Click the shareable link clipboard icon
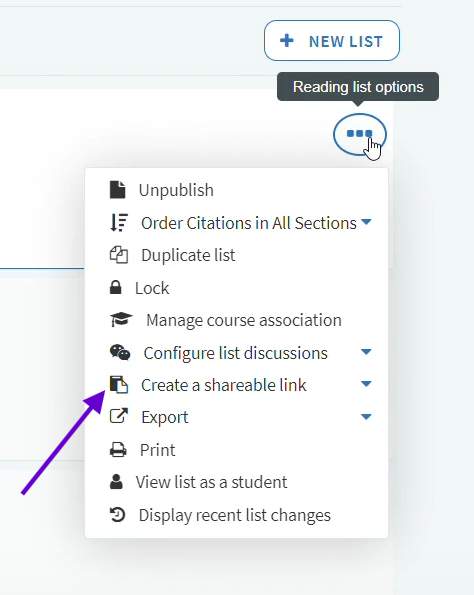Viewport: 474px width, 595px height. (119, 385)
